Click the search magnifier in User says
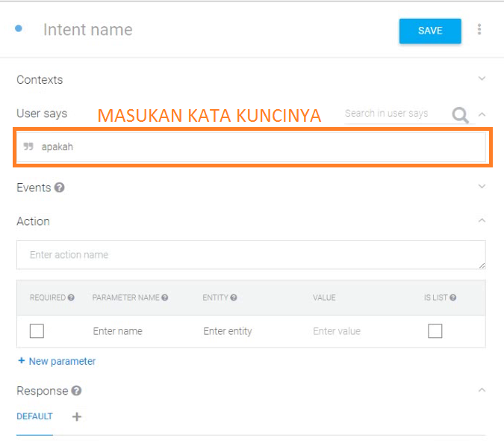The height and width of the screenshot is (441, 504). 461,114
